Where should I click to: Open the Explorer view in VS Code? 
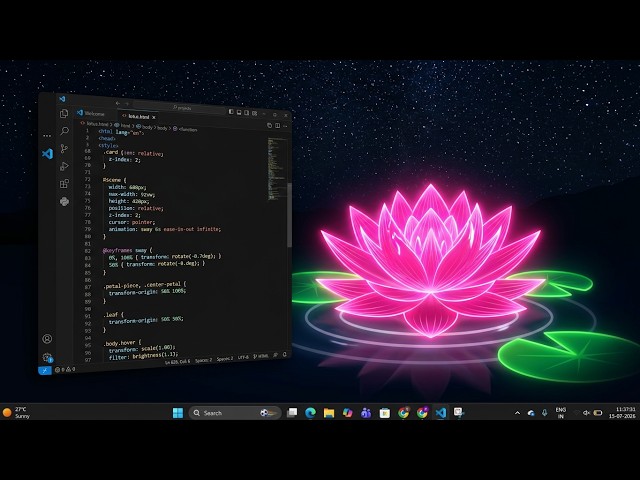click(64, 113)
